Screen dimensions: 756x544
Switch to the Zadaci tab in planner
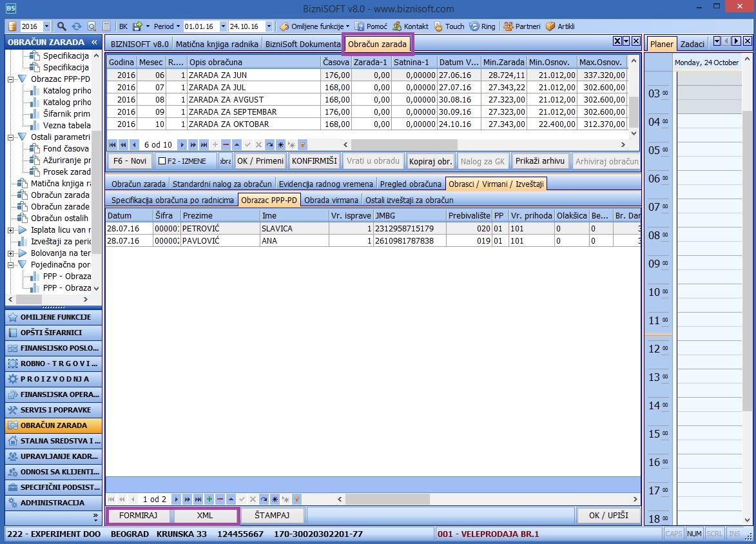[x=692, y=44]
